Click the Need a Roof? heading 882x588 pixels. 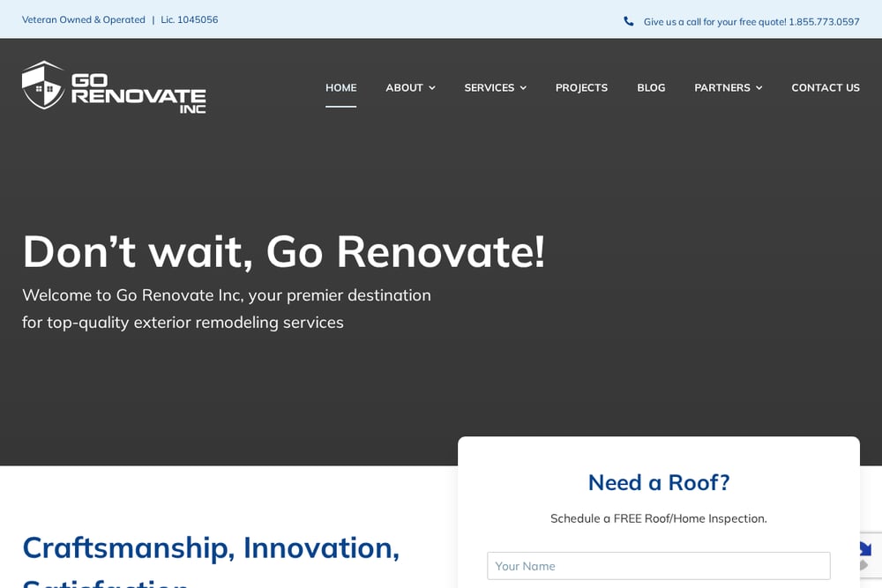pyautogui.click(x=659, y=482)
